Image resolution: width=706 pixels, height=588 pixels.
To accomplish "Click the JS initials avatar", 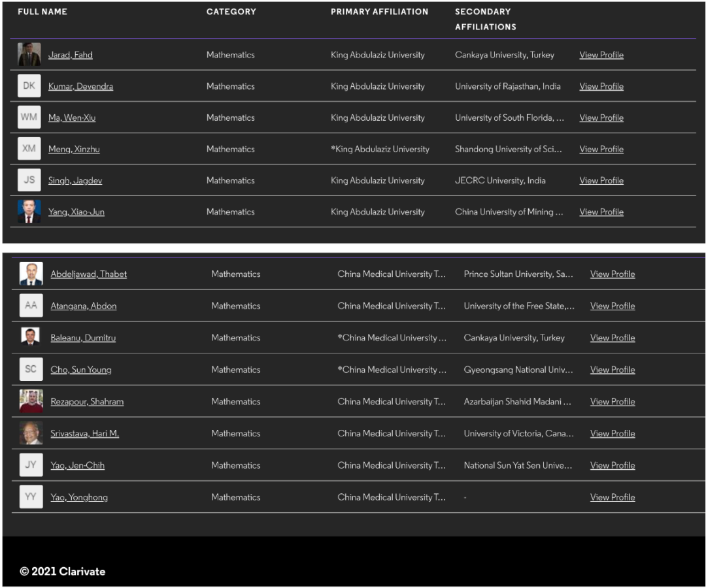I will [x=29, y=180].
